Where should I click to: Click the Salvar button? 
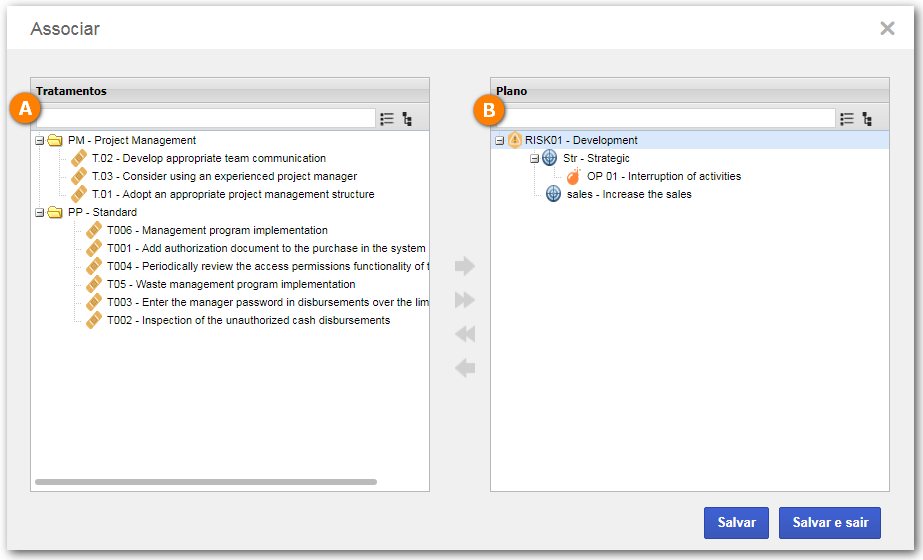pos(736,523)
